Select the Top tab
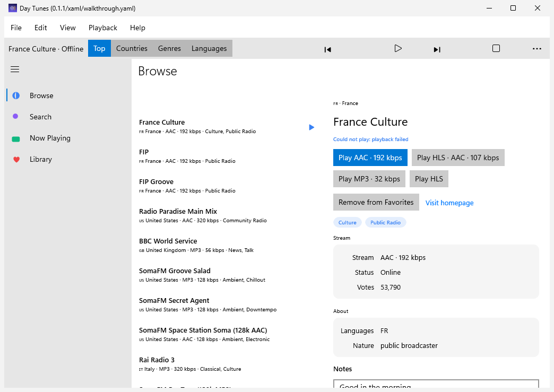This screenshot has width=554, height=392. pos(99,48)
